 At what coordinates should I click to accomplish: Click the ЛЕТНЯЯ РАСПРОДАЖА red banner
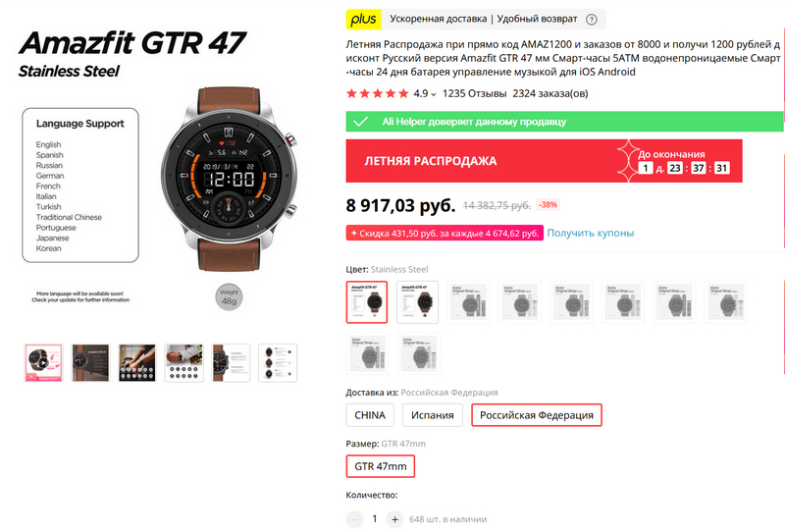(x=544, y=161)
